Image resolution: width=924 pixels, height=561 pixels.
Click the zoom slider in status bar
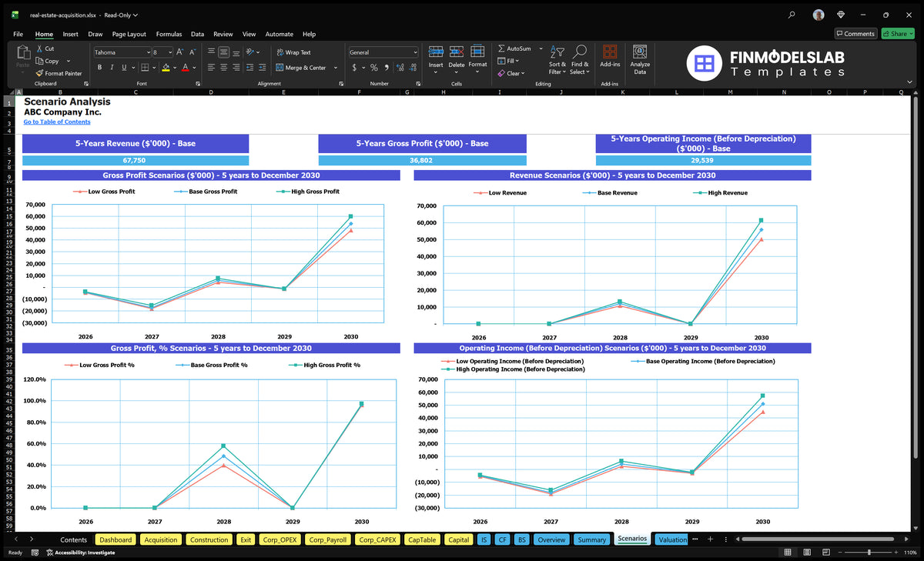click(869, 553)
